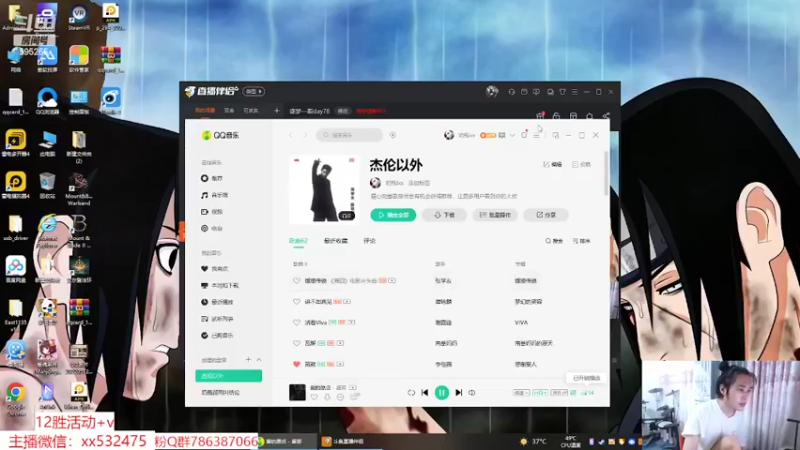Viewport: 800px width, 450px height.
Task: Click the QQ Music vertical scrollbar
Action: click(606, 173)
